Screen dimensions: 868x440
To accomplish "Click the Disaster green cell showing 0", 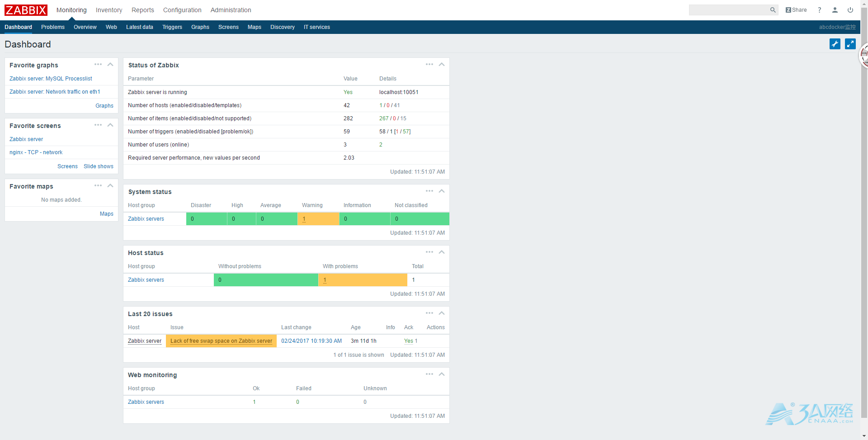I will [207, 219].
